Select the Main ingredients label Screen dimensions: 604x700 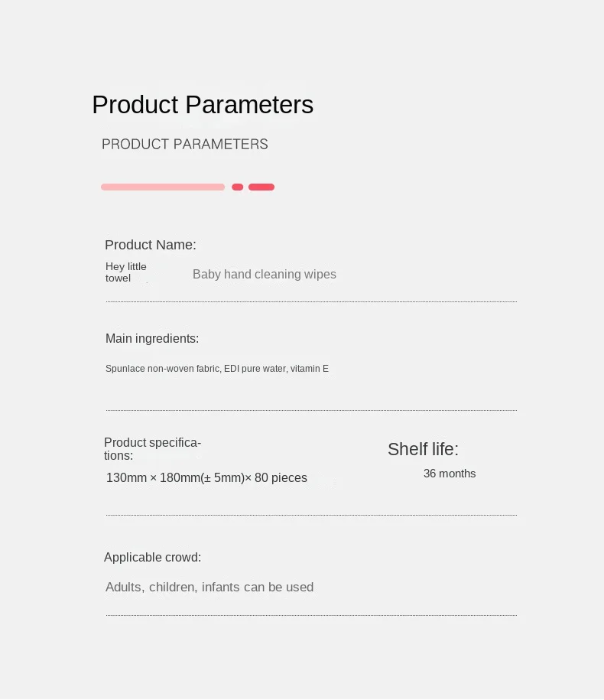coord(152,338)
